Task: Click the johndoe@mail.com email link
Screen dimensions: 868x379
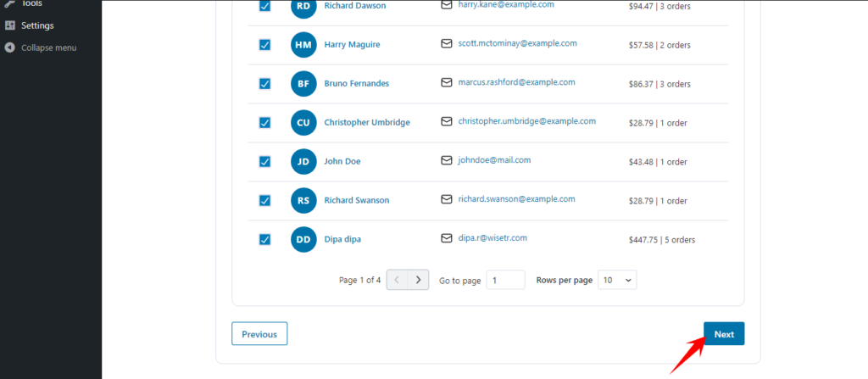Action: click(x=494, y=160)
